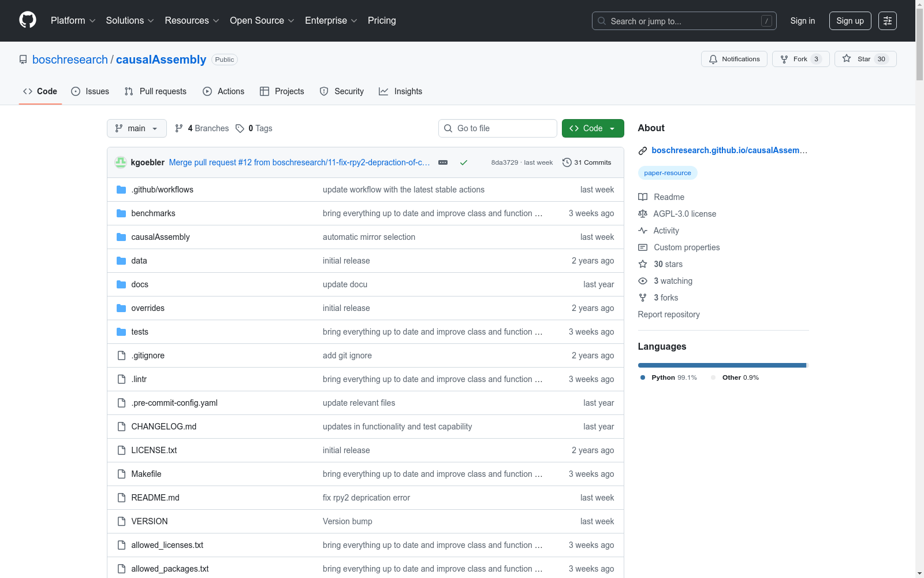Click the tags label icon
Screen dimensions: 924x578
(x=240, y=128)
